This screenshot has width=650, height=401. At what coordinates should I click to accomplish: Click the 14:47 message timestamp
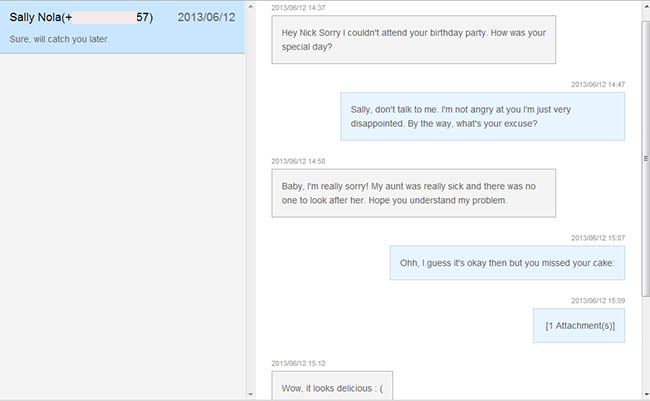pos(598,84)
